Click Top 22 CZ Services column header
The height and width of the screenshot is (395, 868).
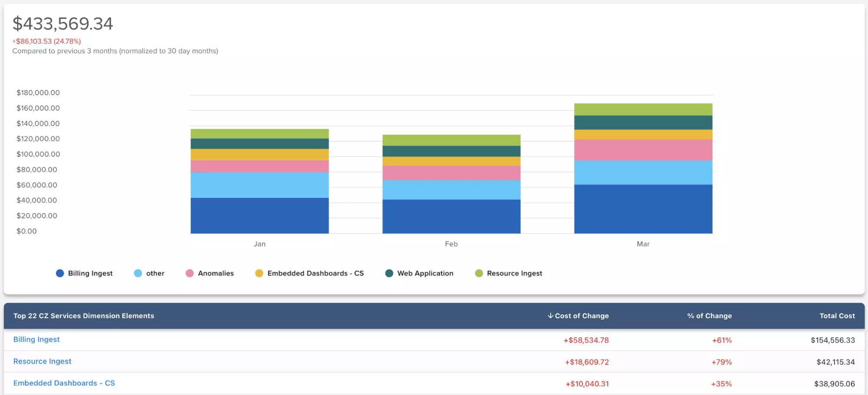coord(84,316)
